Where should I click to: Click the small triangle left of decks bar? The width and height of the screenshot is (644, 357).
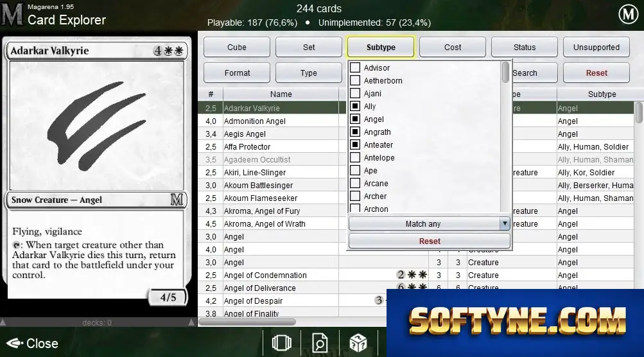[3, 322]
